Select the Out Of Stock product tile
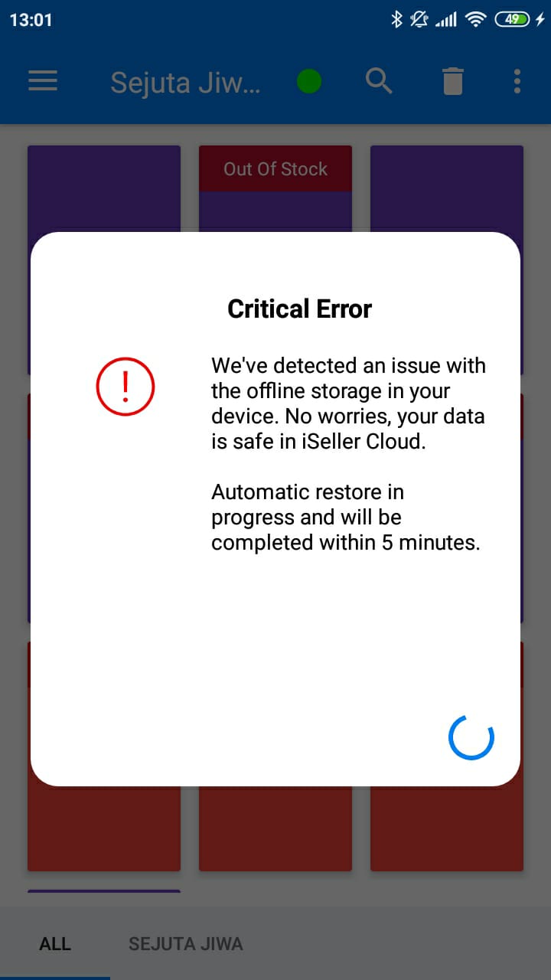 point(275,189)
